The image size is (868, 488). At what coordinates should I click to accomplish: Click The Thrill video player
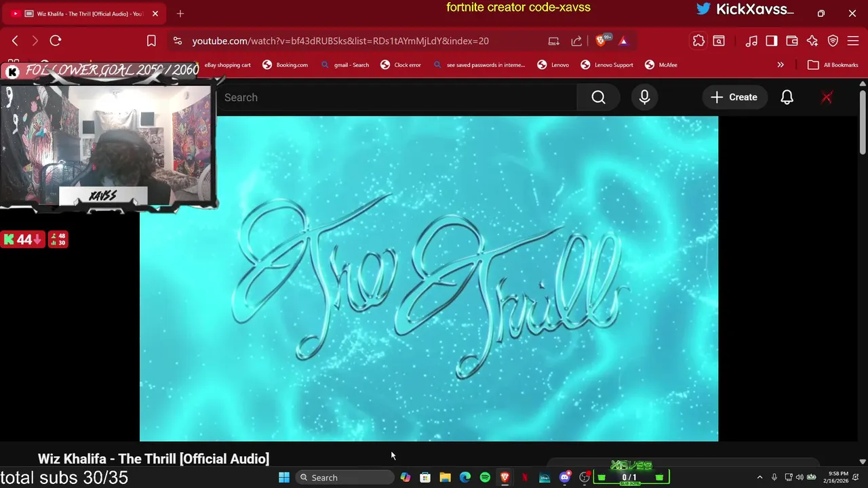click(429, 279)
